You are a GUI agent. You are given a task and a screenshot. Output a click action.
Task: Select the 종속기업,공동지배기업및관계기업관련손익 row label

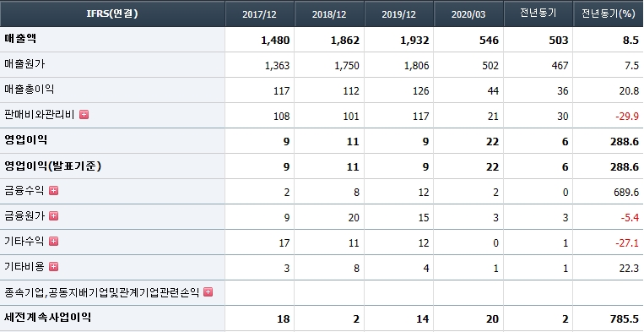tap(102, 292)
